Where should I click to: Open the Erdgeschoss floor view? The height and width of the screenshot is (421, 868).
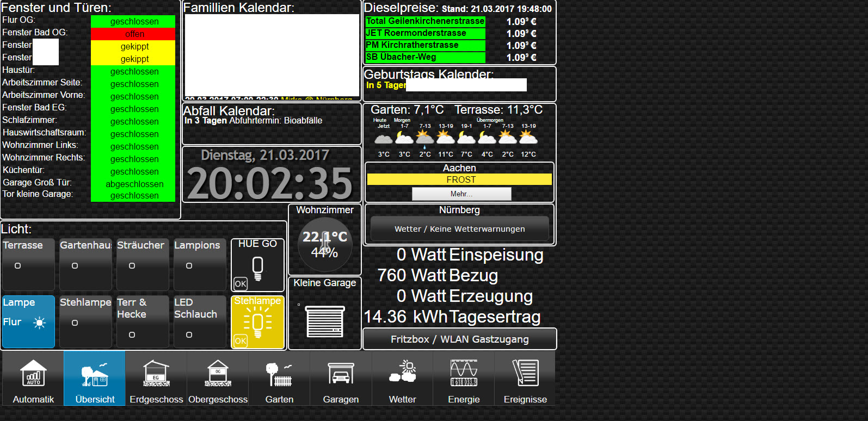[x=156, y=379]
